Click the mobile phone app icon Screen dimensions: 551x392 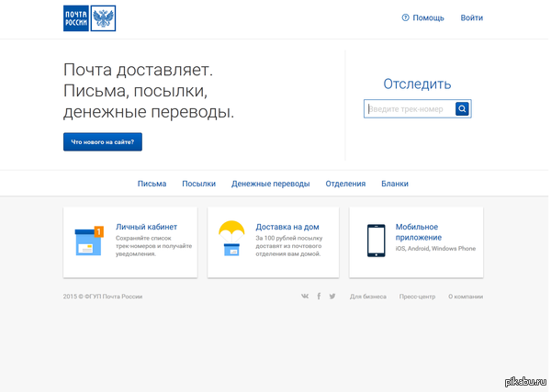click(x=375, y=241)
